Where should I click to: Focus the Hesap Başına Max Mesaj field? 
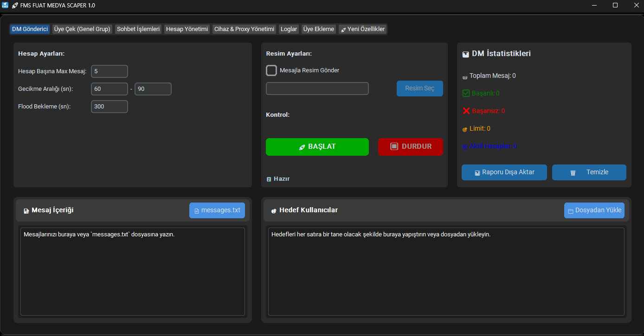109,71
